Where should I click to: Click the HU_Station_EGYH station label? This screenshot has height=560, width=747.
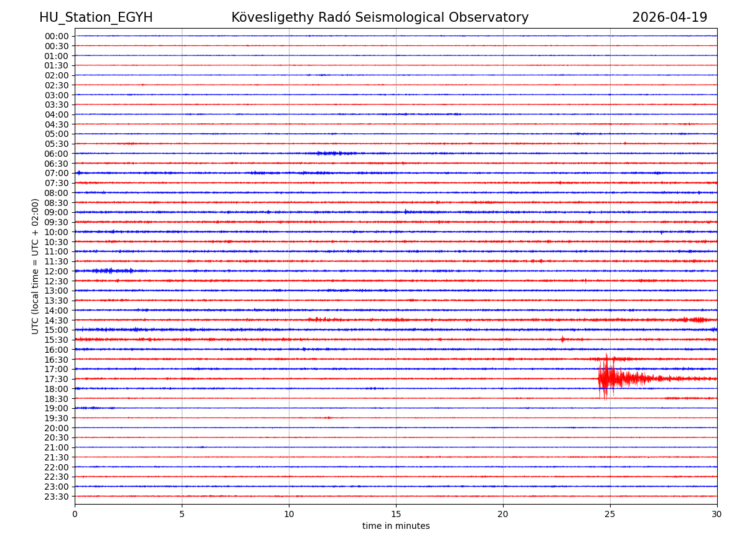pos(96,17)
